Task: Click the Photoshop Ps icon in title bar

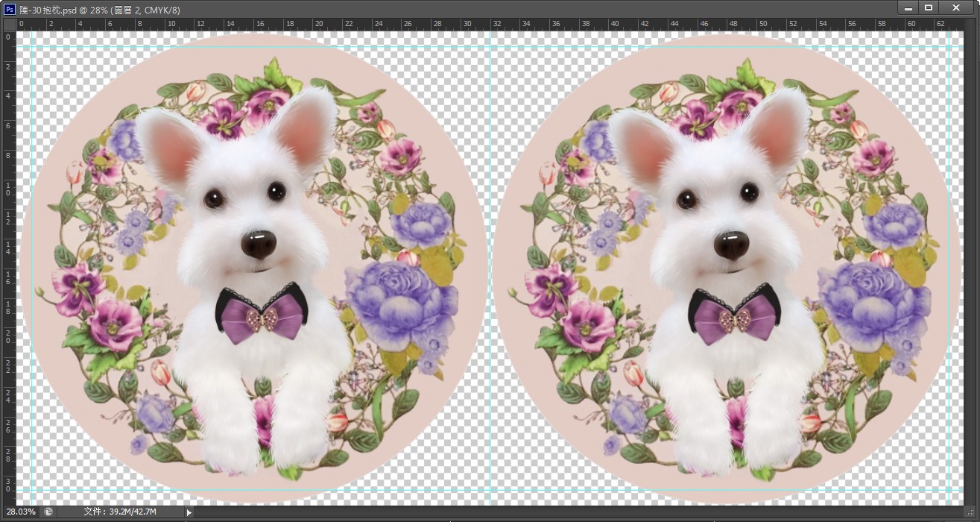Action: pyautogui.click(x=10, y=9)
